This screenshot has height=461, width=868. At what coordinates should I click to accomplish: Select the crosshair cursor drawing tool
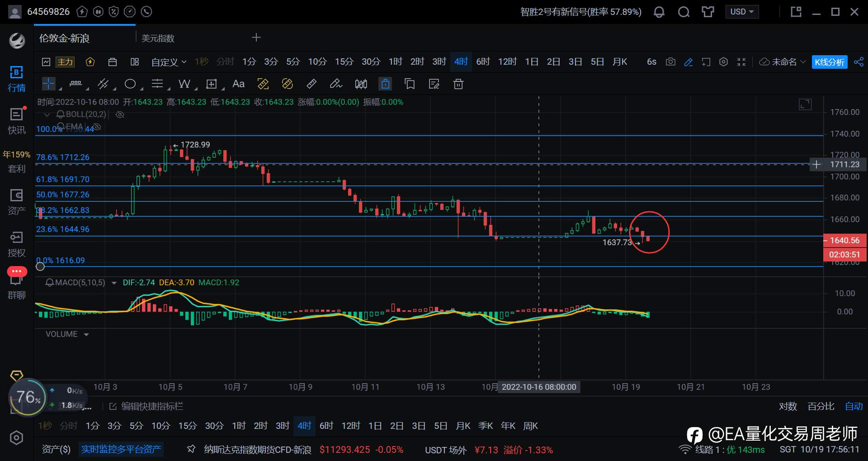[x=48, y=84]
